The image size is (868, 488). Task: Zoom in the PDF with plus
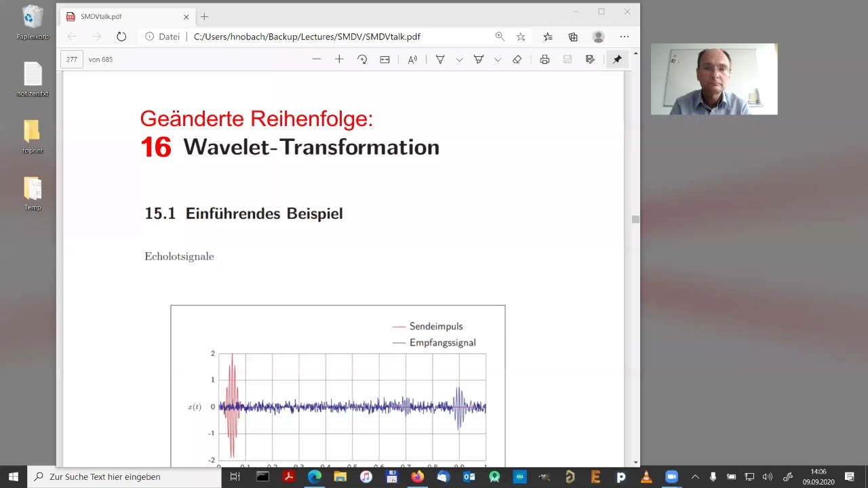point(339,60)
